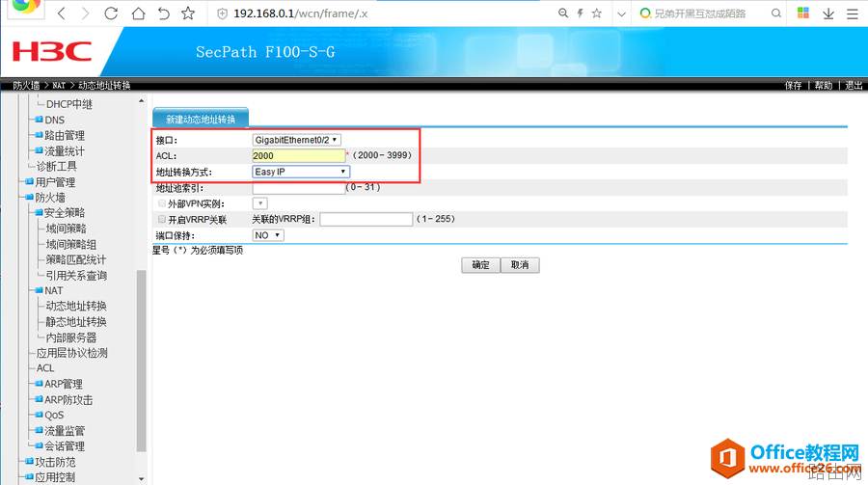The height and width of the screenshot is (485, 868).
Task: Click sidebar scrollbar down arrow
Action: coord(141,479)
